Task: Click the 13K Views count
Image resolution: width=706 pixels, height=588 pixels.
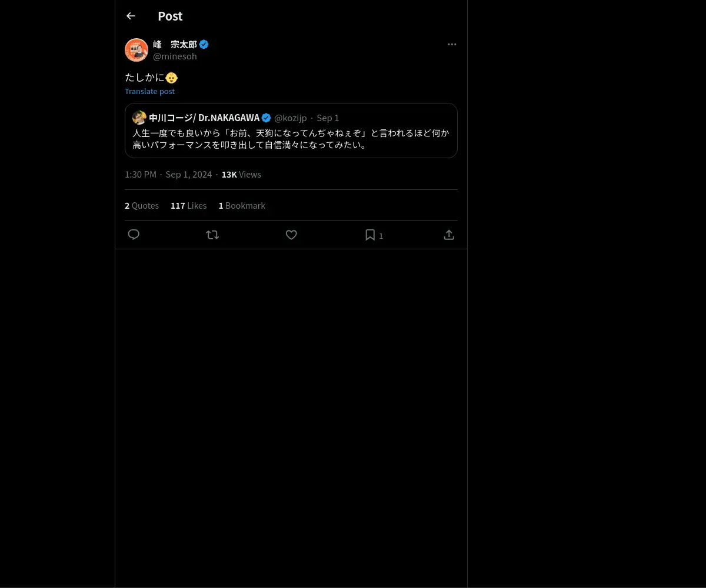Action: click(241, 174)
